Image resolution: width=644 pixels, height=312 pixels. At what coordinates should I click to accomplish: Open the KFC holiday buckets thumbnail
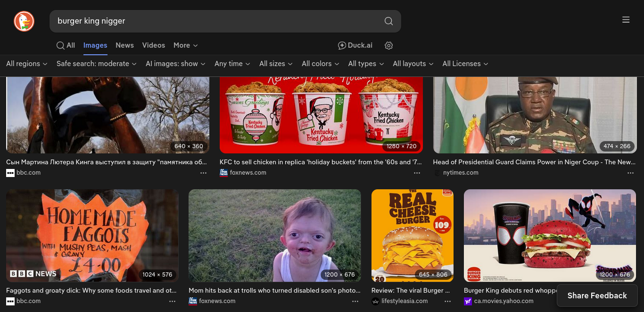click(x=321, y=115)
